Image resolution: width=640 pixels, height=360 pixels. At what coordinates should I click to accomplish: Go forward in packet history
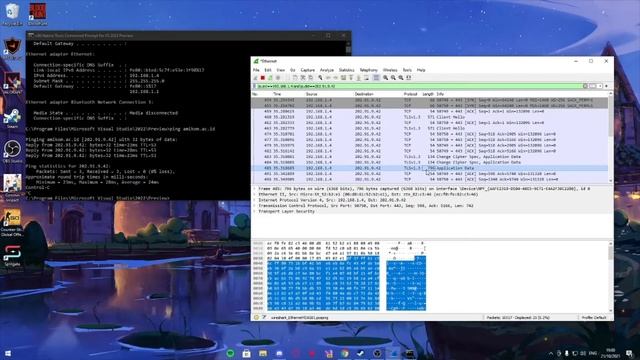[x=336, y=78]
